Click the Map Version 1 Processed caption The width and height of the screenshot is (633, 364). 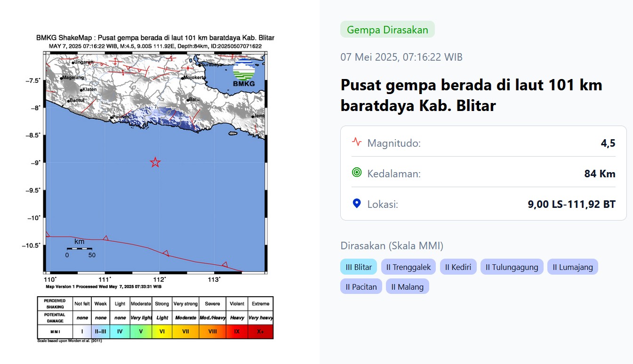click(104, 286)
